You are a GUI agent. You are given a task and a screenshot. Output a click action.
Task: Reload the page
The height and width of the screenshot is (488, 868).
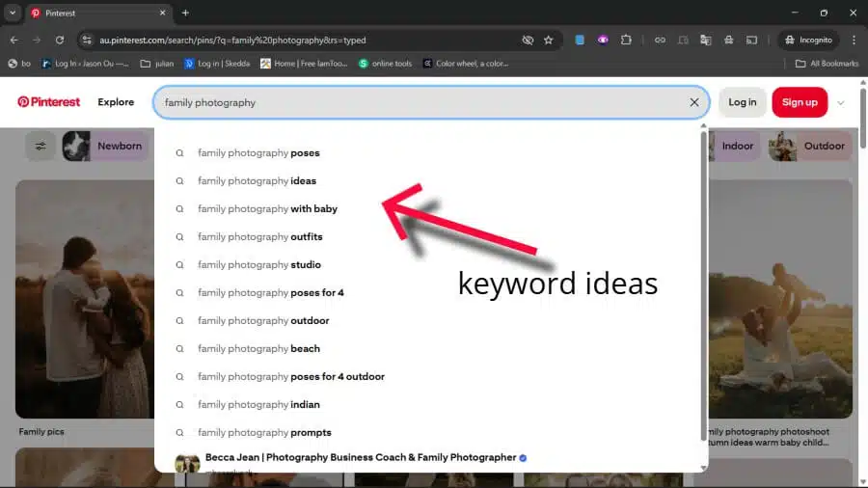(x=60, y=41)
